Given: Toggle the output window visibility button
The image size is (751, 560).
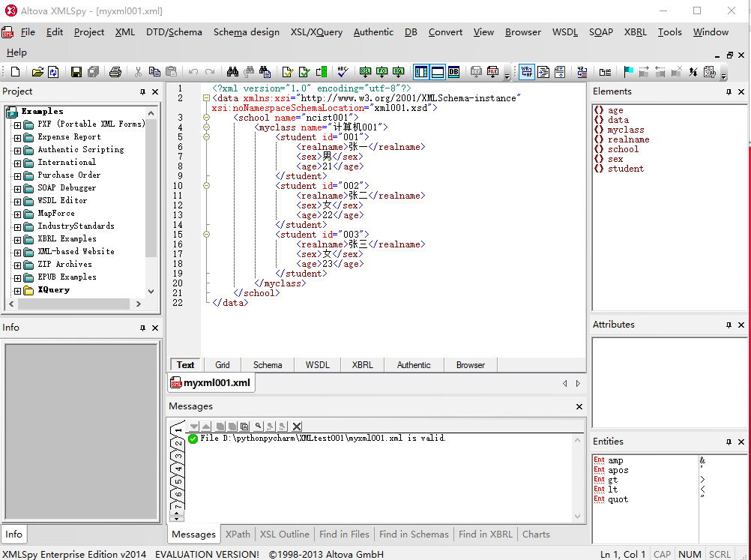Looking at the screenshot, I should coord(438,72).
